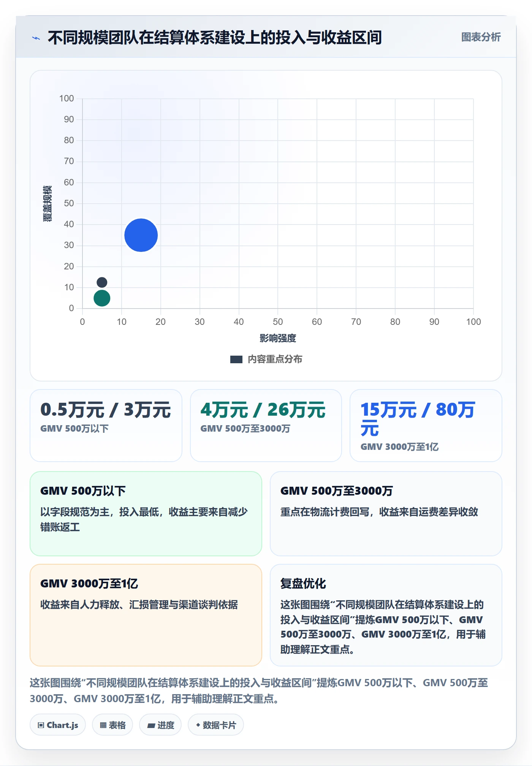
Task: Click the text 以字段规范为主，投入最低
Action: (100, 512)
